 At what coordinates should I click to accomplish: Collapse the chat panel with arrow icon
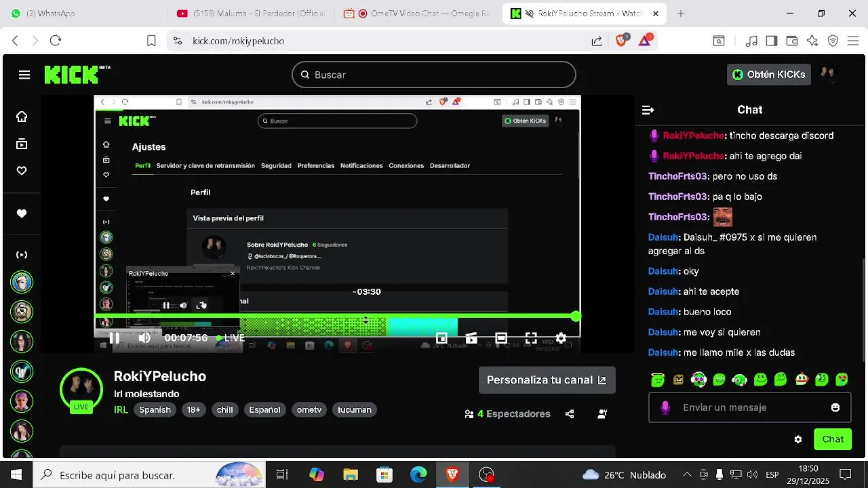pyautogui.click(x=648, y=110)
